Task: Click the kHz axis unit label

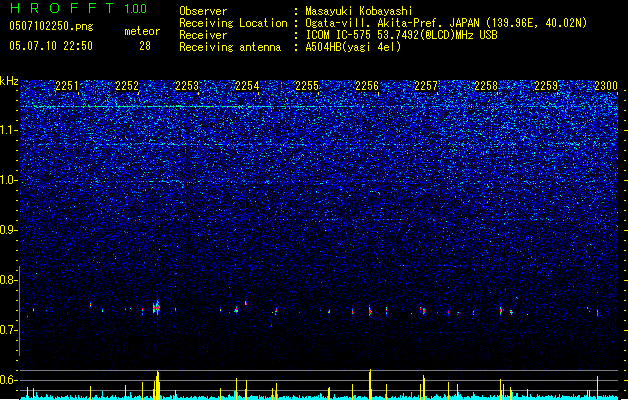Action: click(9, 81)
